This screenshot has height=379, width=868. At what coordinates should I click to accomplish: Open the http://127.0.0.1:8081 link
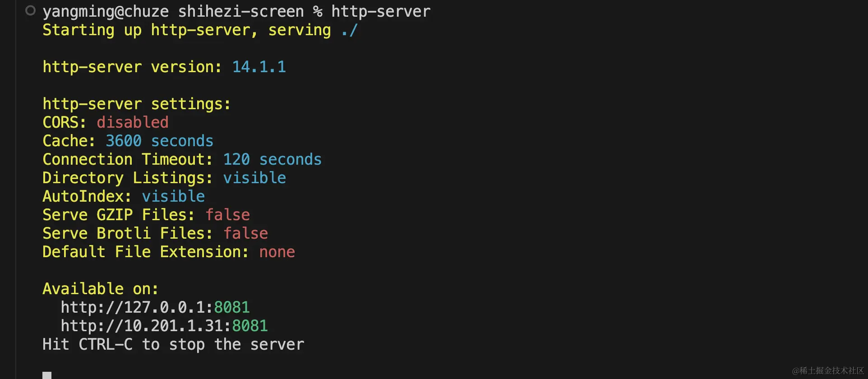(x=155, y=307)
